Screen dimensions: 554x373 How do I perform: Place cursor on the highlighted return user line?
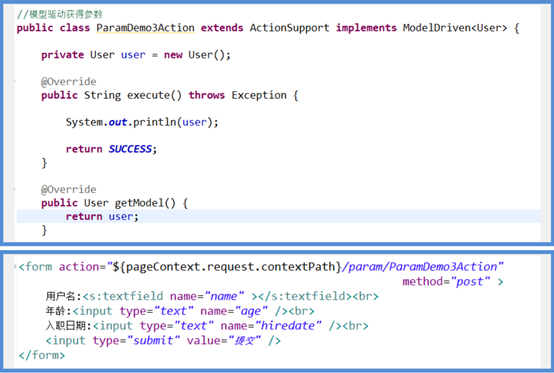point(278,216)
